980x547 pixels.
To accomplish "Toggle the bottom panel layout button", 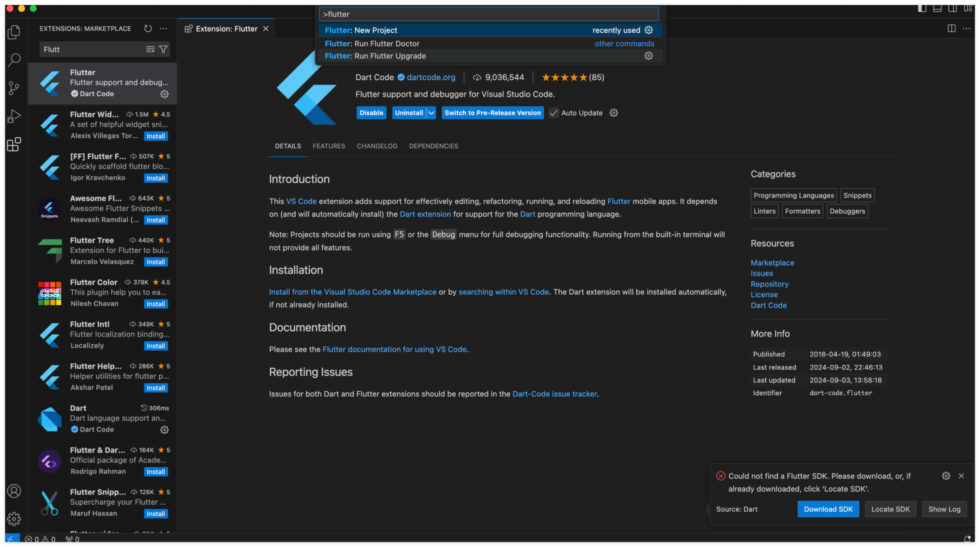I will (937, 8).
